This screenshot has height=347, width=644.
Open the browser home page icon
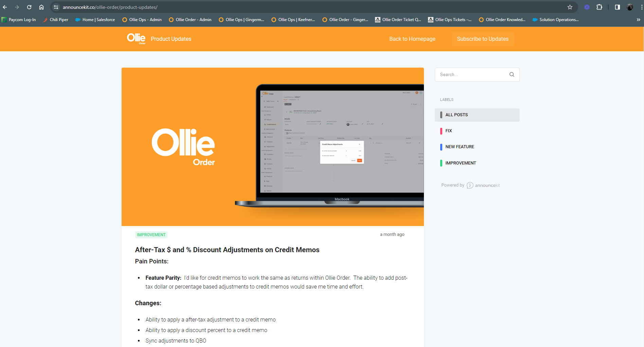[41, 7]
